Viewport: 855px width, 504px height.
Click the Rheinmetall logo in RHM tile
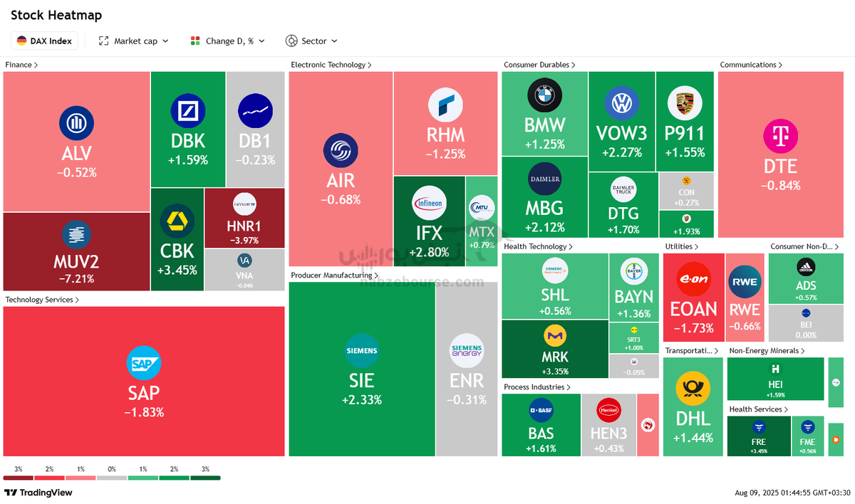[x=445, y=105]
